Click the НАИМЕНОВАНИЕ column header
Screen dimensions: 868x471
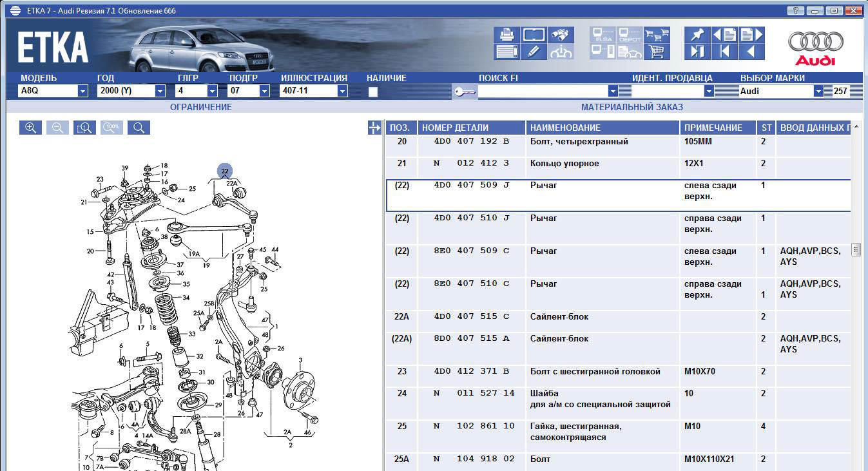602,128
